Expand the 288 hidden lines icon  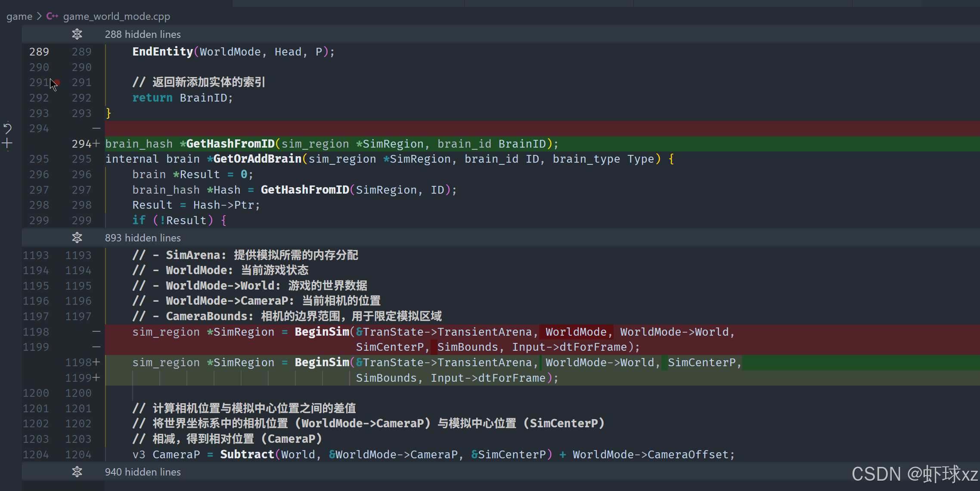(77, 34)
